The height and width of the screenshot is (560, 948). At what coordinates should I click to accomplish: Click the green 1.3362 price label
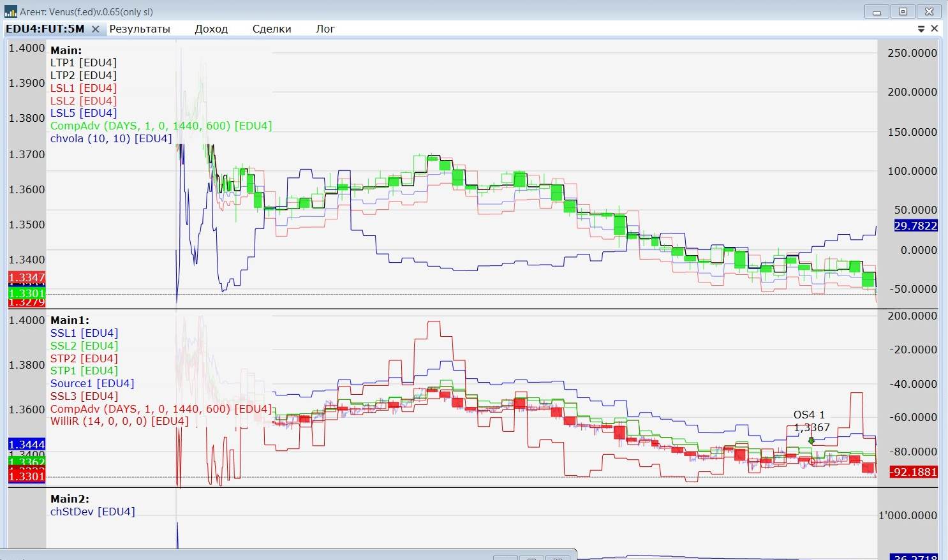[x=27, y=462]
